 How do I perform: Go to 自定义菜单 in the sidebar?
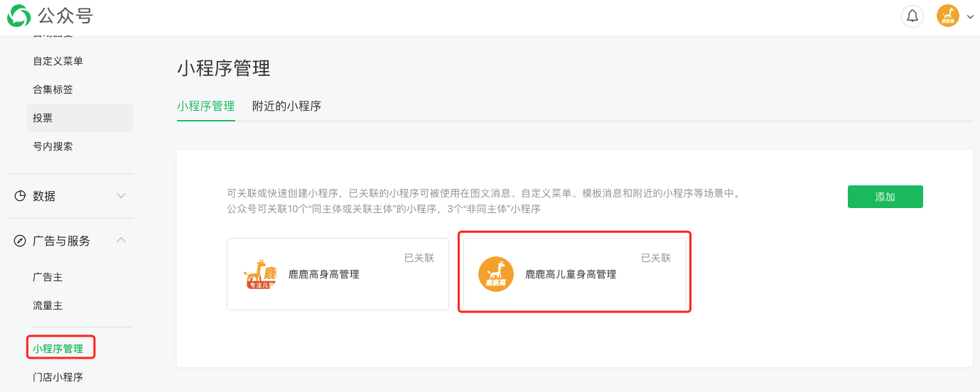coord(58,61)
